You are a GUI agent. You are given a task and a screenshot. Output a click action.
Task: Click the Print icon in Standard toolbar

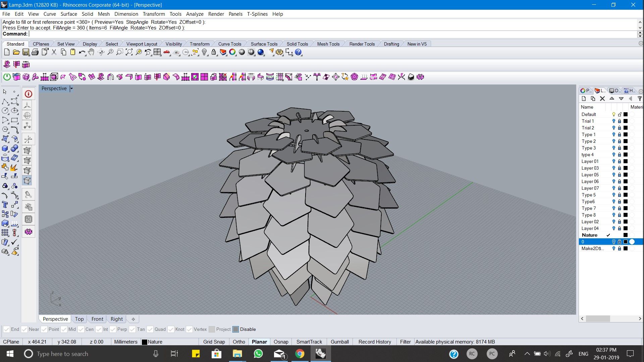point(35,52)
